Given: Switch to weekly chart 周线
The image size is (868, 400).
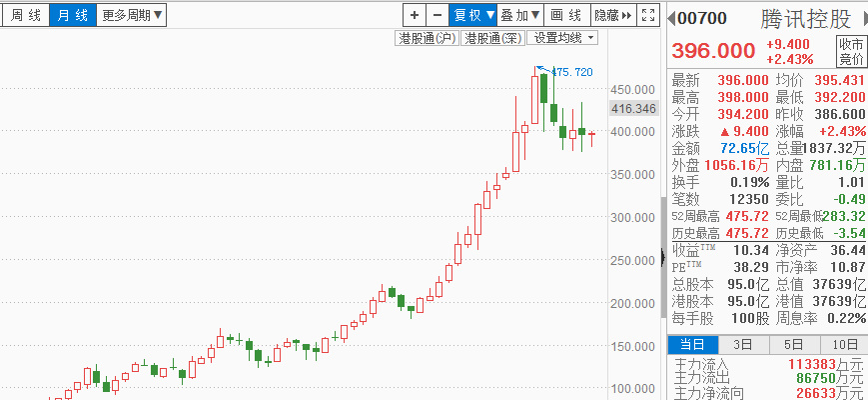Looking at the screenshot, I should (x=25, y=15).
